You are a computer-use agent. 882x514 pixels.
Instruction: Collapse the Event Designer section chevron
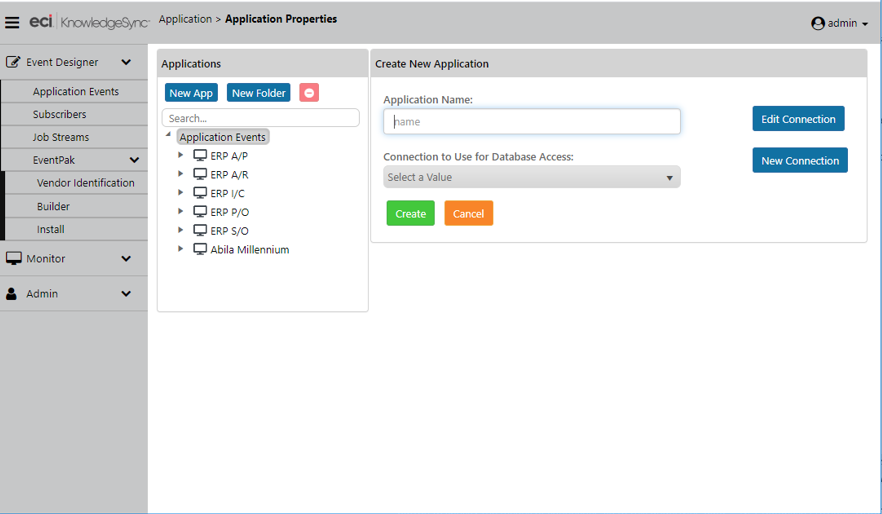[126, 62]
